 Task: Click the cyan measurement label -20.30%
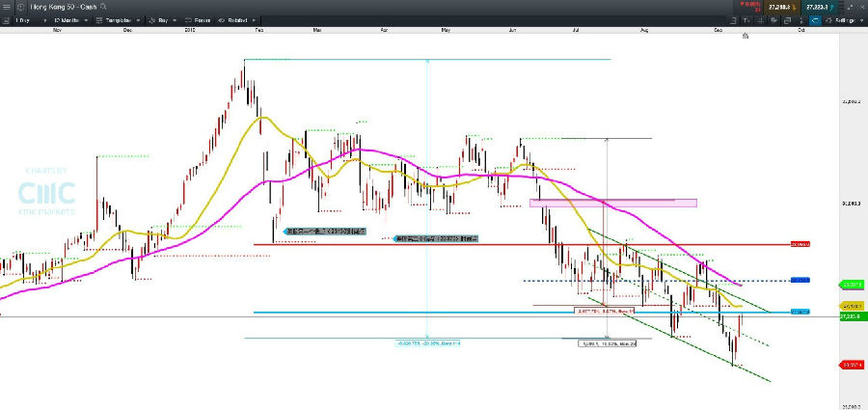428,343
